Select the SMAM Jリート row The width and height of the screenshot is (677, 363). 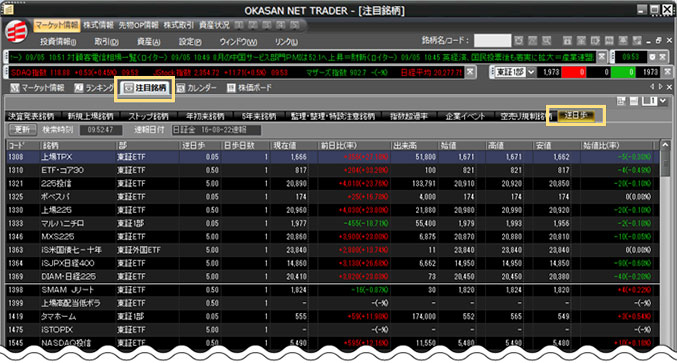[333, 290]
